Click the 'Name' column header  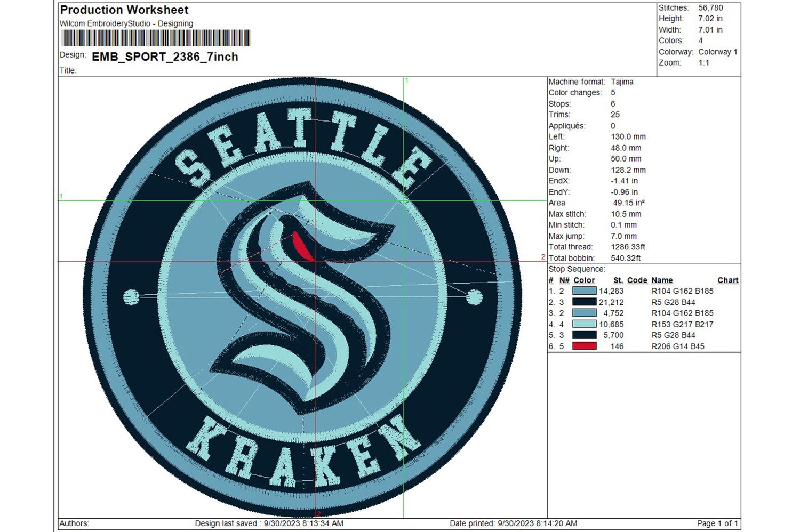tap(662, 280)
